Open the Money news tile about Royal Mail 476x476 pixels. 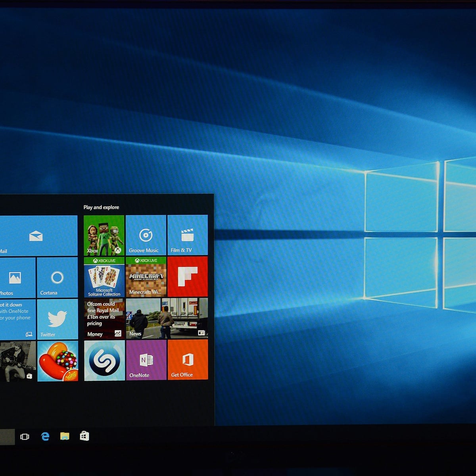coord(104,319)
